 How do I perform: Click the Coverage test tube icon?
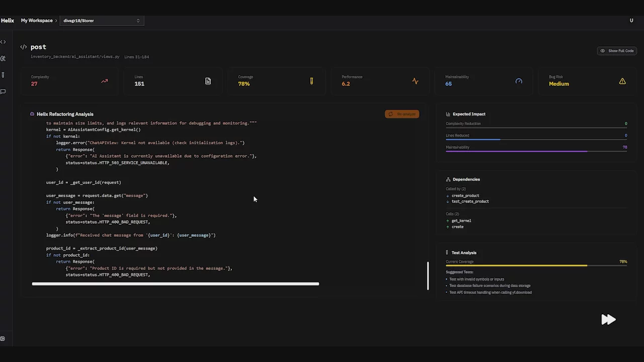tap(311, 81)
